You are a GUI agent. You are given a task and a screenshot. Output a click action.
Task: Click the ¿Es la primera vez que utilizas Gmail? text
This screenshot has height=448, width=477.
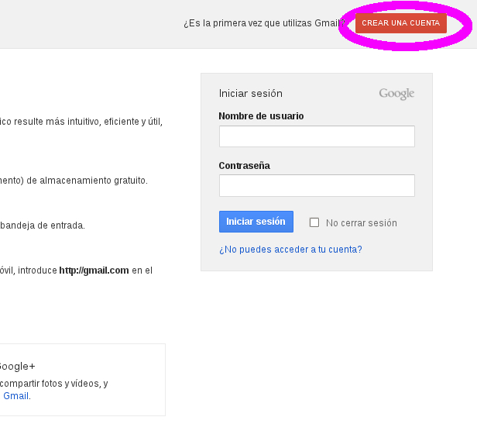[x=264, y=23]
